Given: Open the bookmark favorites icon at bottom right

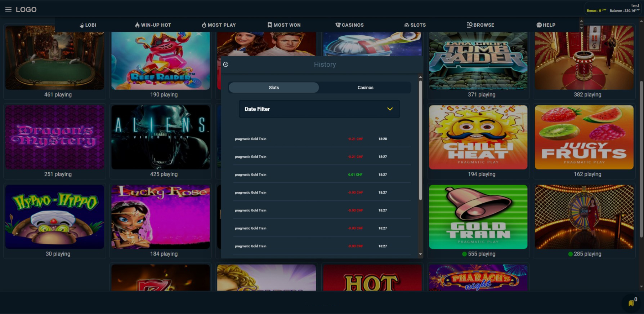Looking at the screenshot, I should click(631, 303).
